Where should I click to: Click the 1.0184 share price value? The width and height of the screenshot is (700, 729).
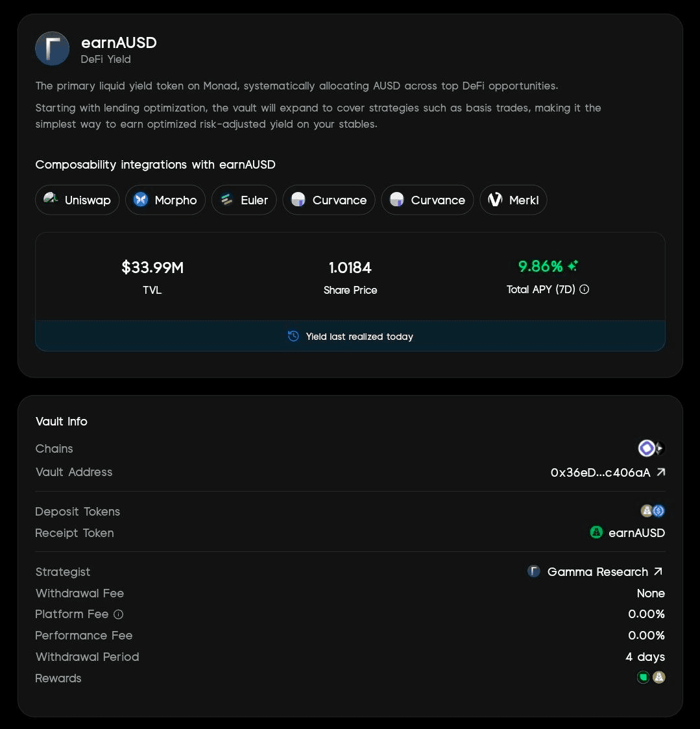pos(350,267)
